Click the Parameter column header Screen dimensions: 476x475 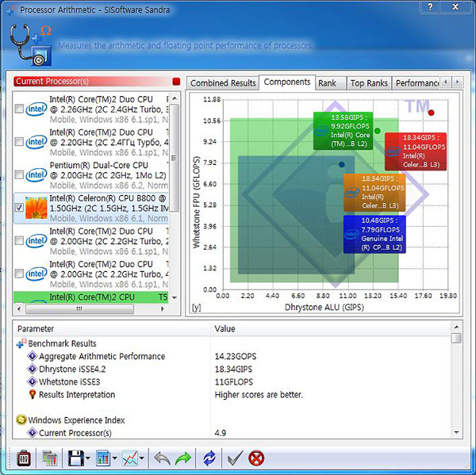tap(111, 329)
